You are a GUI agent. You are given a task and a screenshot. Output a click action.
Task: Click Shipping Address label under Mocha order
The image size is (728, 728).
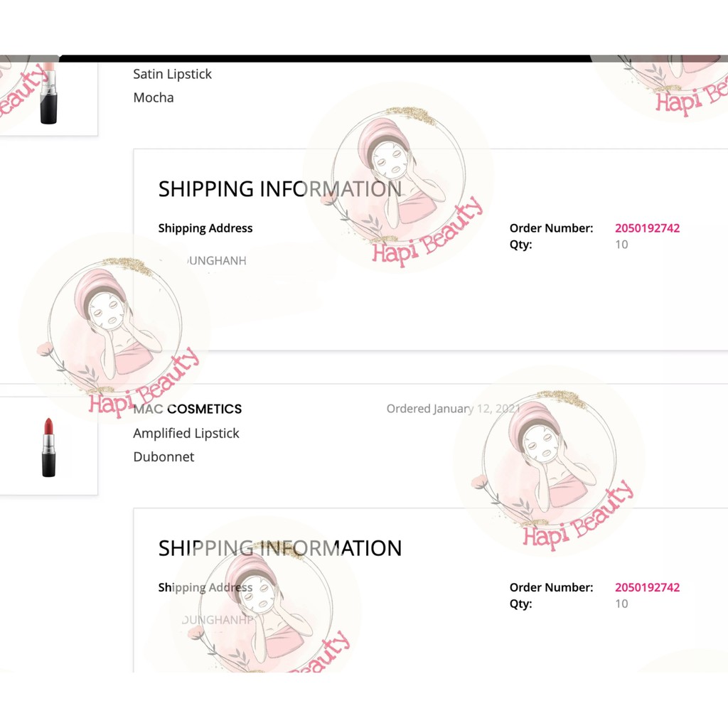pos(205,228)
